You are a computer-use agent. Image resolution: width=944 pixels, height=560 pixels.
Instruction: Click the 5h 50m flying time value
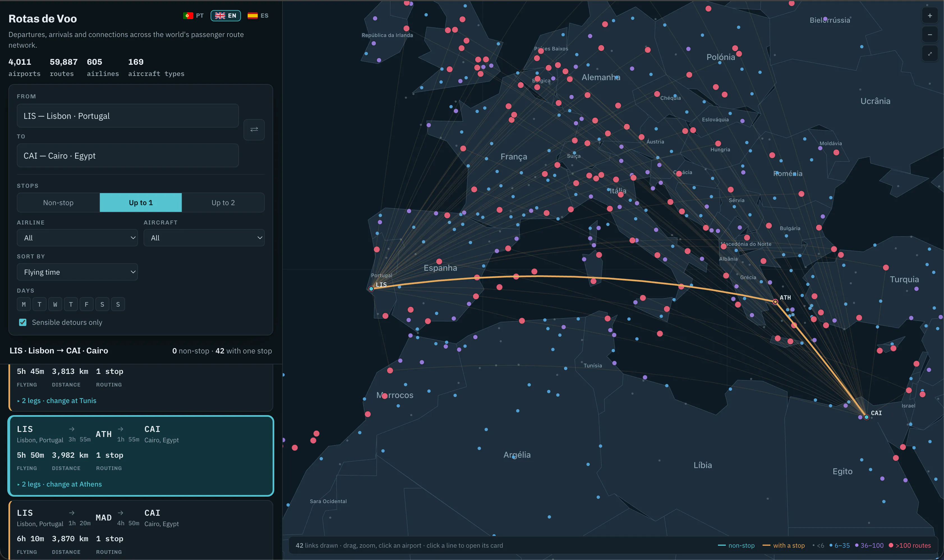pyautogui.click(x=30, y=455)
